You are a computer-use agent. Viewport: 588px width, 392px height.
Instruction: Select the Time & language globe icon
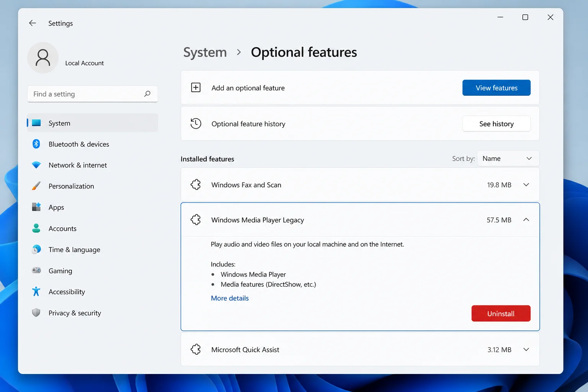point(36,249)
